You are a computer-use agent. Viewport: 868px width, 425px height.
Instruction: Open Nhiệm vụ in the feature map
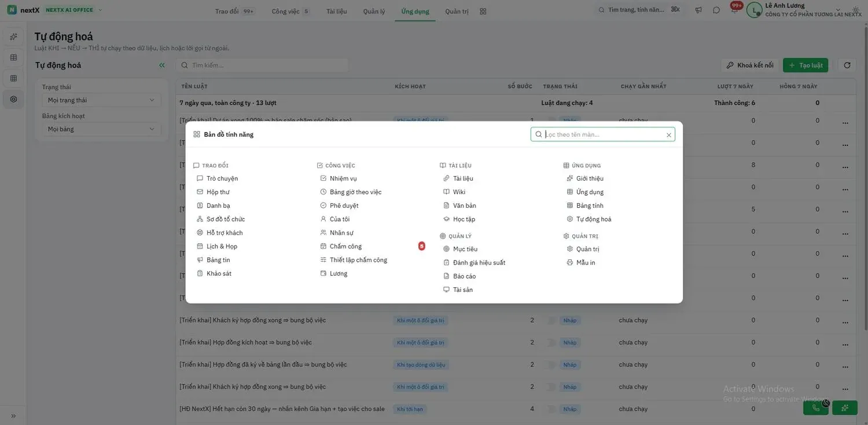coord(339,178)
